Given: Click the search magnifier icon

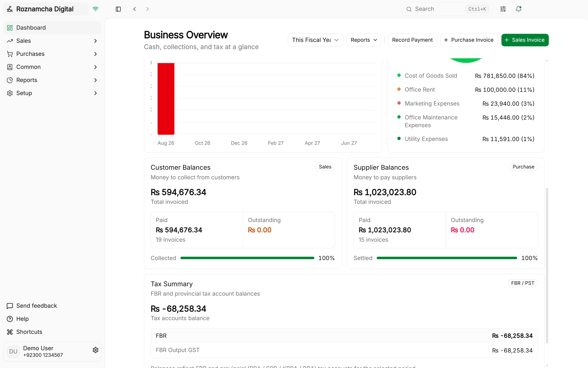Looking at the screenshot, I should (x=409, y=9).
